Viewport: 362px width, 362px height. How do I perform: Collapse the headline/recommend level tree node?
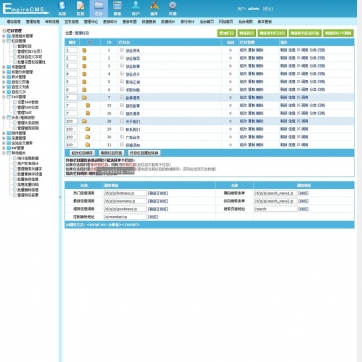4,118
